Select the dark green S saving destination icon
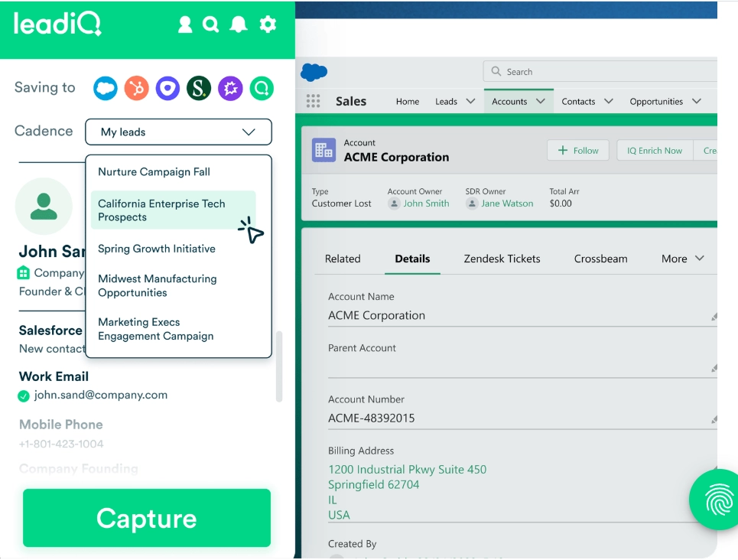 point(199,88)
